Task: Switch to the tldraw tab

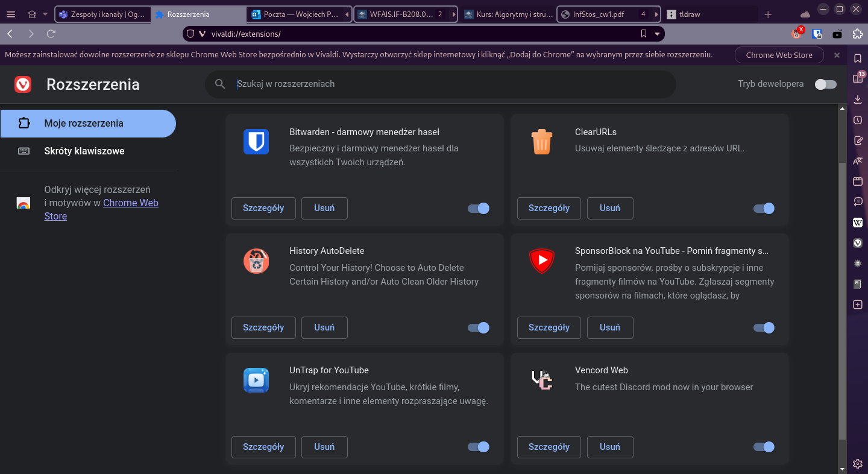Action: click(x=711, y=14)
